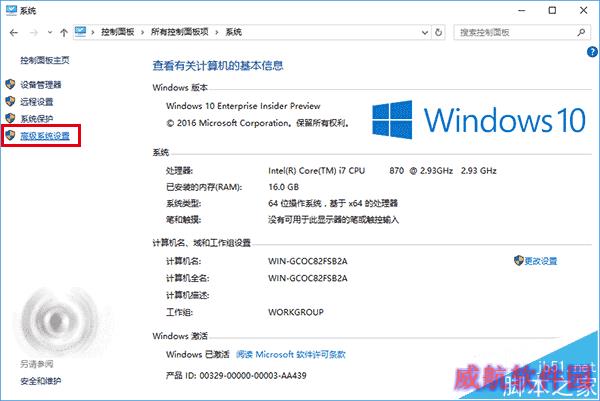Open 安全和维护 link at bottom left
This screenshot has width=600, height=401.
tap(41, 381)
